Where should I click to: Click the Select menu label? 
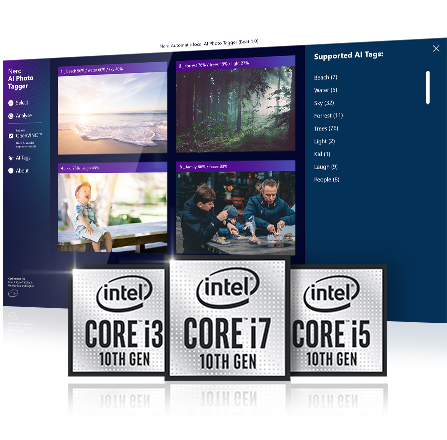click(x=22, y=103)
